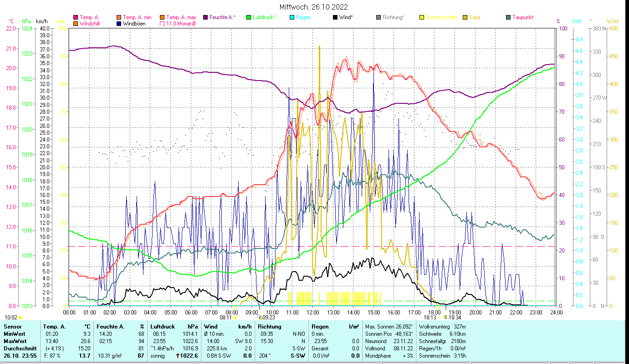Click the °C axis unit label

click(11, 21)
